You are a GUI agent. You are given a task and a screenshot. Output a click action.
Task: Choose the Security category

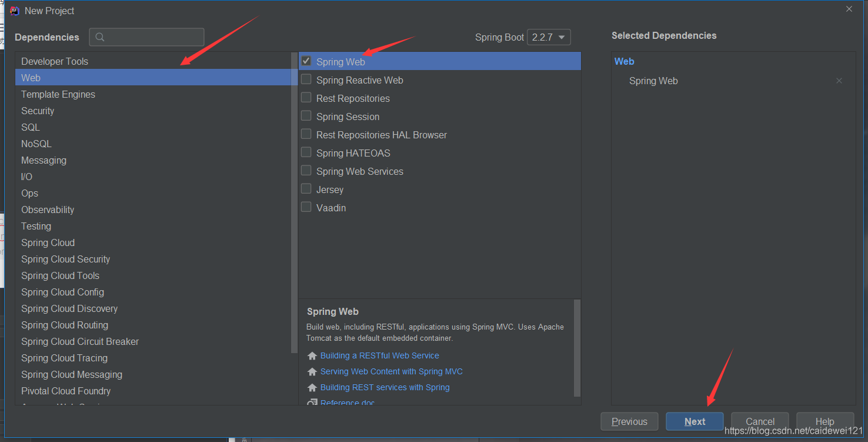(153, 111)
